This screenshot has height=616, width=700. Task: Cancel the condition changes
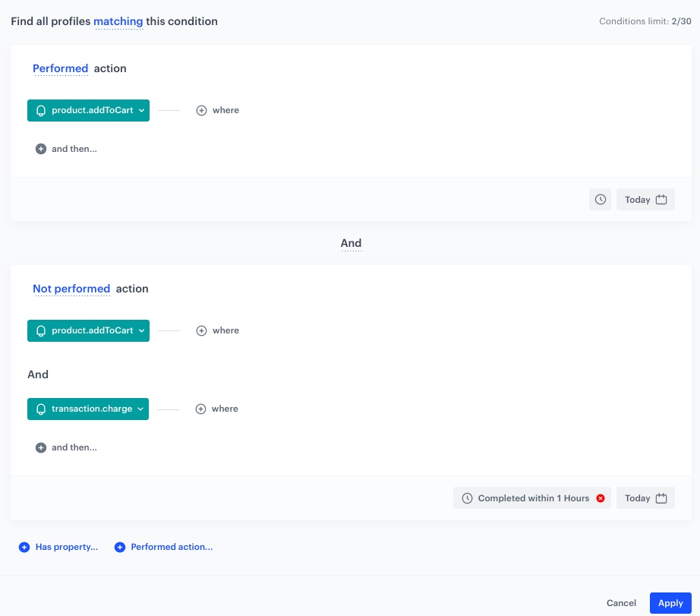[x=621, y=602]
